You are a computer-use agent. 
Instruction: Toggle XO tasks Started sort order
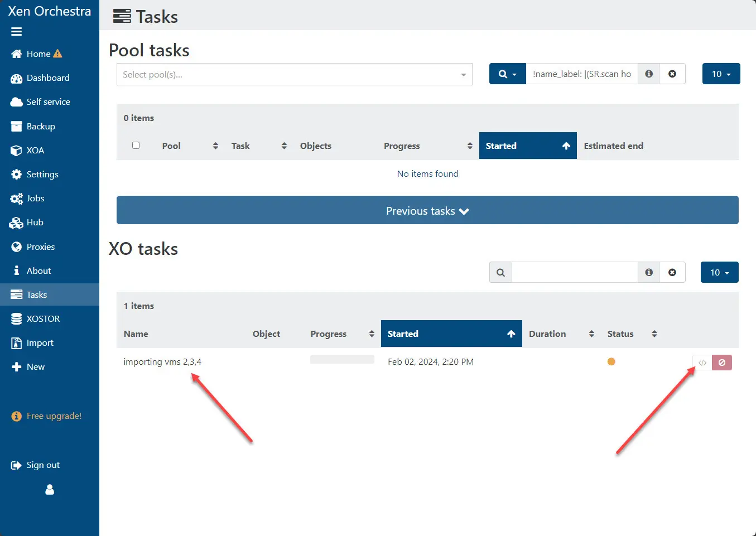click(451, 334)
